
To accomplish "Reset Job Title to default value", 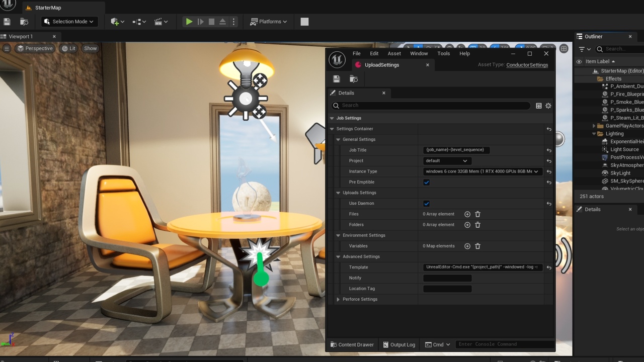I will pos(549,150).
